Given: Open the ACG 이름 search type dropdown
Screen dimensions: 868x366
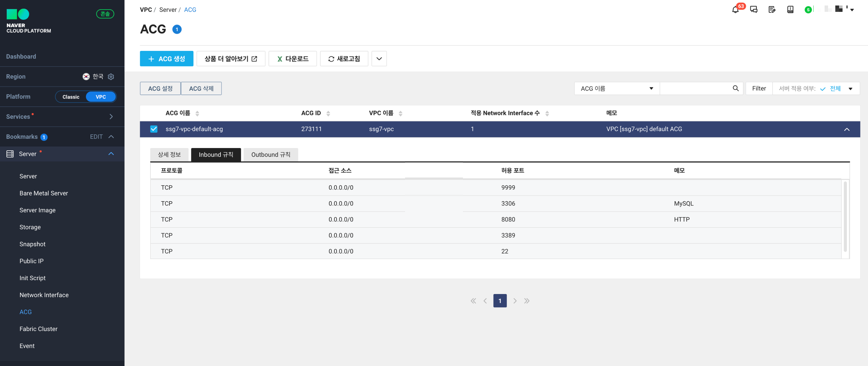Looking at the screenshot, I should point(617,88).
